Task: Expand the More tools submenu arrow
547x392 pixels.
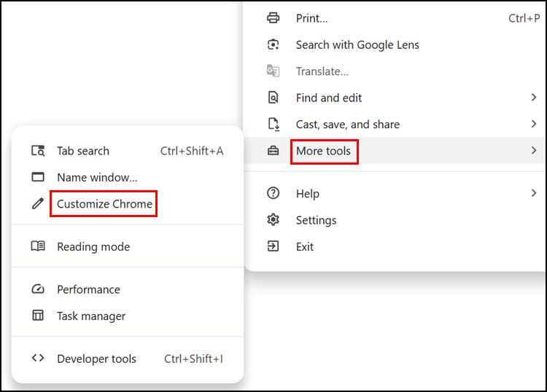Action: tap(534, 151)
